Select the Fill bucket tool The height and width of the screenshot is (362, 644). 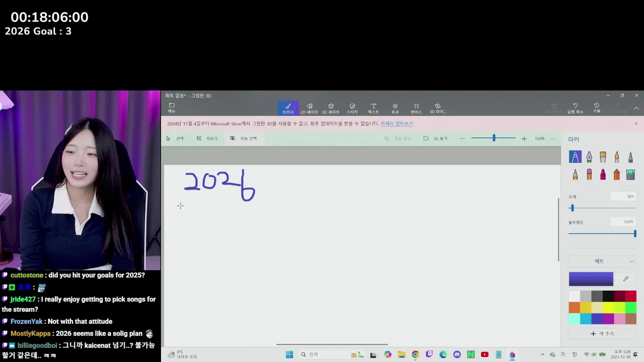tap(630, 174)
